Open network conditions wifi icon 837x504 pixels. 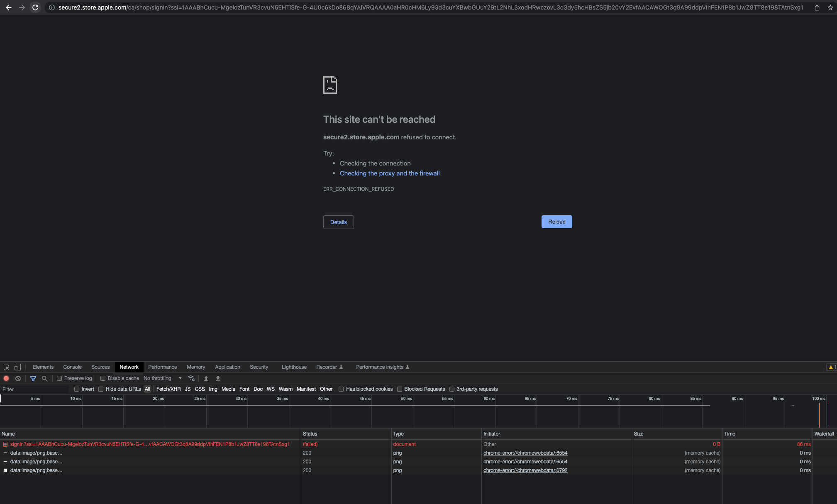click(191, 378)
